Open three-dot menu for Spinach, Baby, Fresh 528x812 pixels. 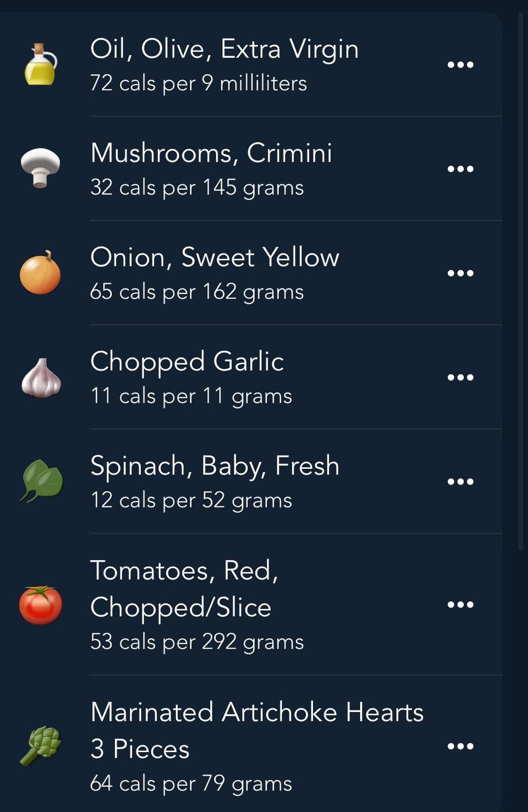click(x=460, y=482)
